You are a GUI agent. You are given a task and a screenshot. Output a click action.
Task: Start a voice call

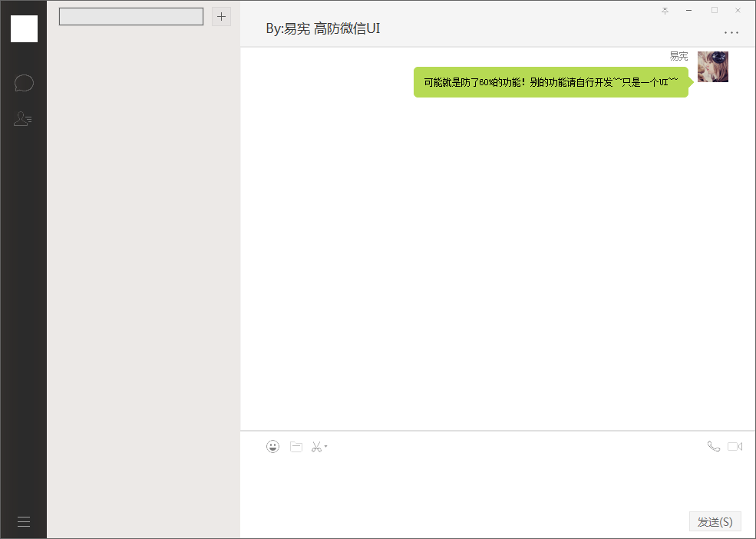point(713,446)
